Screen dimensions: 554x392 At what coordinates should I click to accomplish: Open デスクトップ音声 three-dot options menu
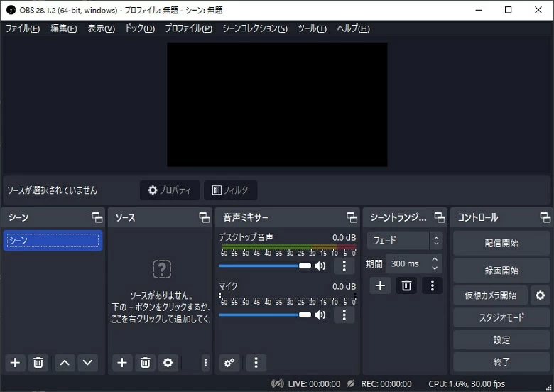tap(344, 266)
